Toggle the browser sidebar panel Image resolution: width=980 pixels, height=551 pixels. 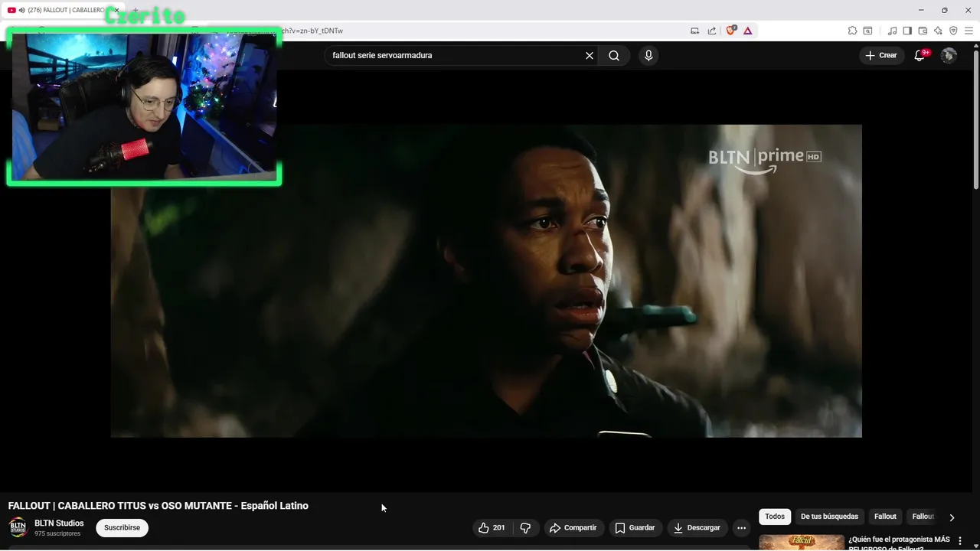pos(907,31)
